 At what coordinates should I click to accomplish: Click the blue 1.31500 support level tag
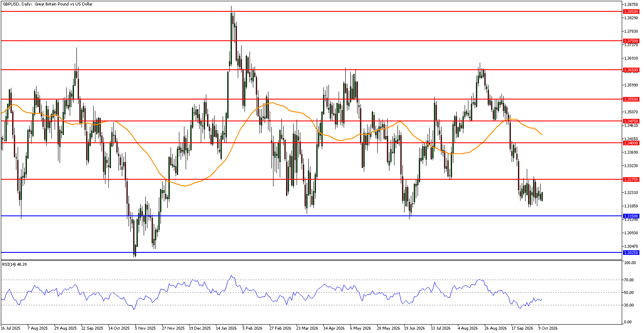pyautogui.click(x=631, y=216)
